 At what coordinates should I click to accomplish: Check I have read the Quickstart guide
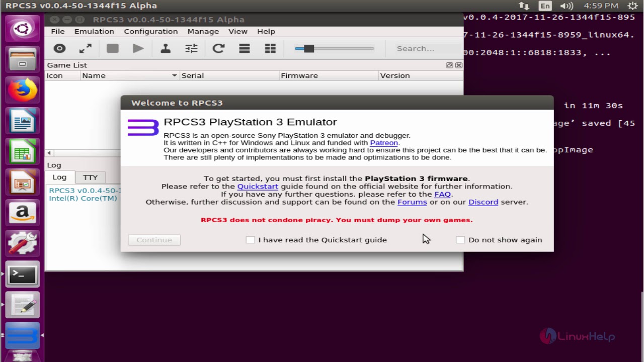pos(250,240)
